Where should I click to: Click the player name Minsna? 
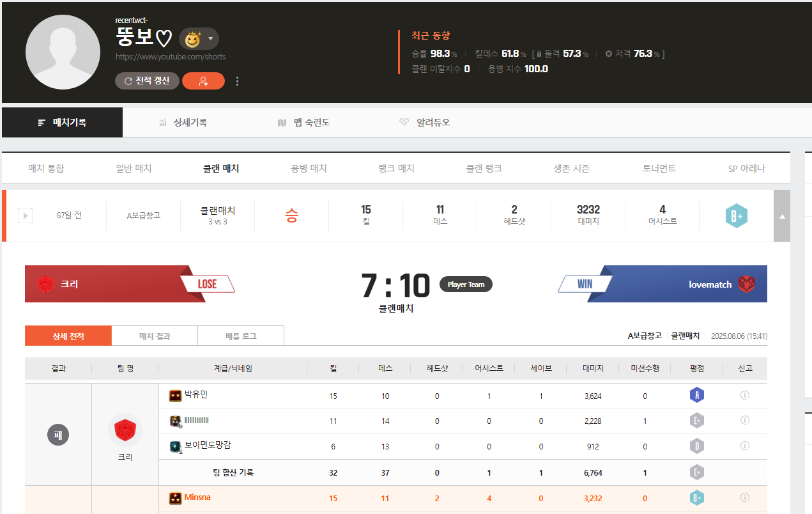pos(197,497)
